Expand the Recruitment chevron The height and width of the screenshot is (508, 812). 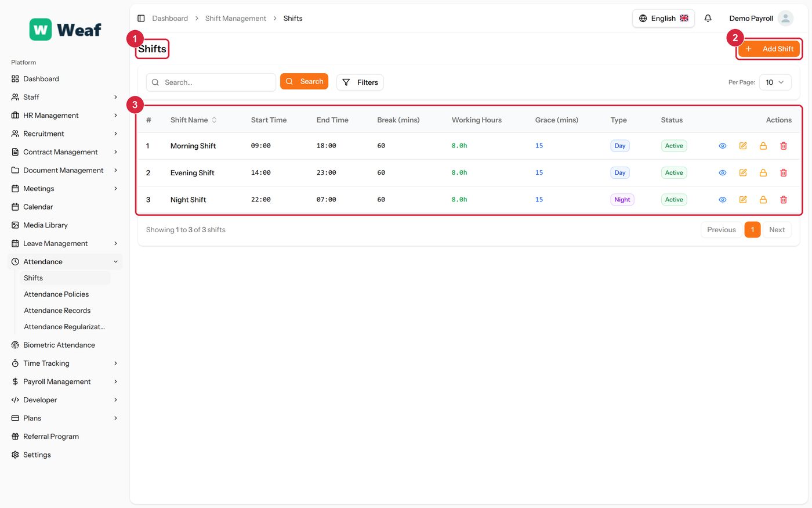pos(115,134)
